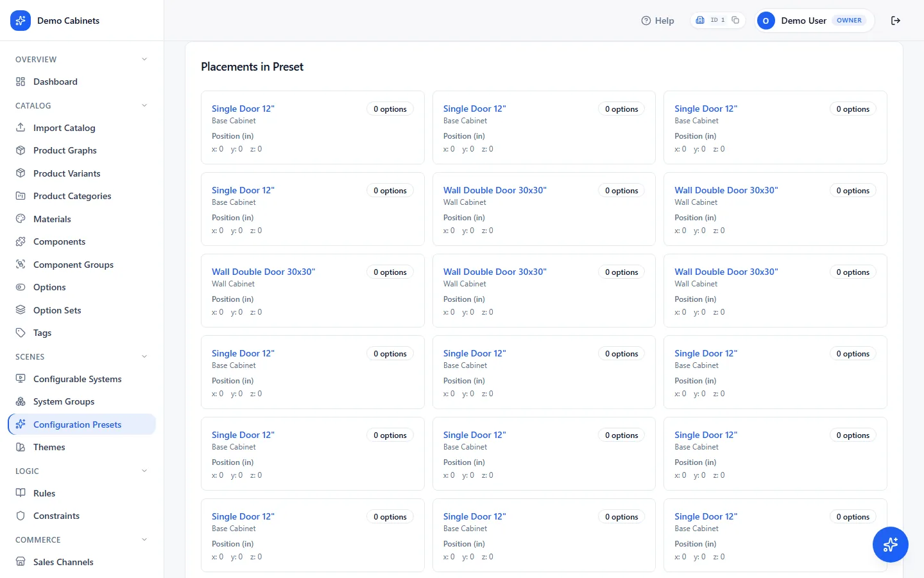Click the Components puzzle icon
Viewport: 924px width, 578px height.
(x=21, y=241)
